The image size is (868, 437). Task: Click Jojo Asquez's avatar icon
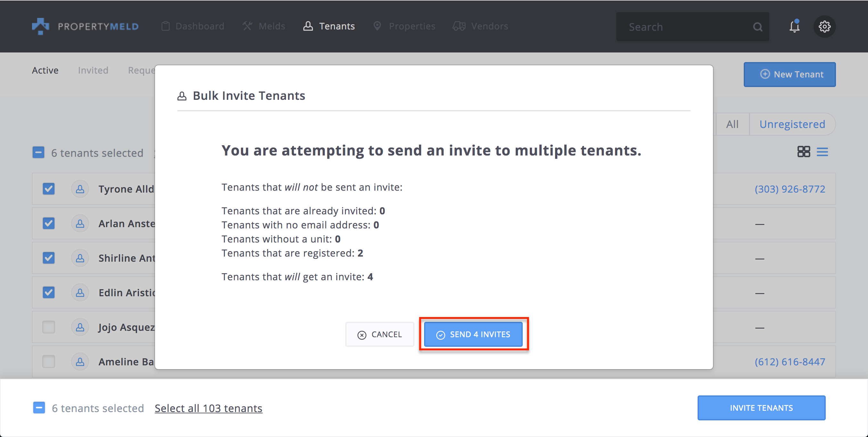(80, 327)
